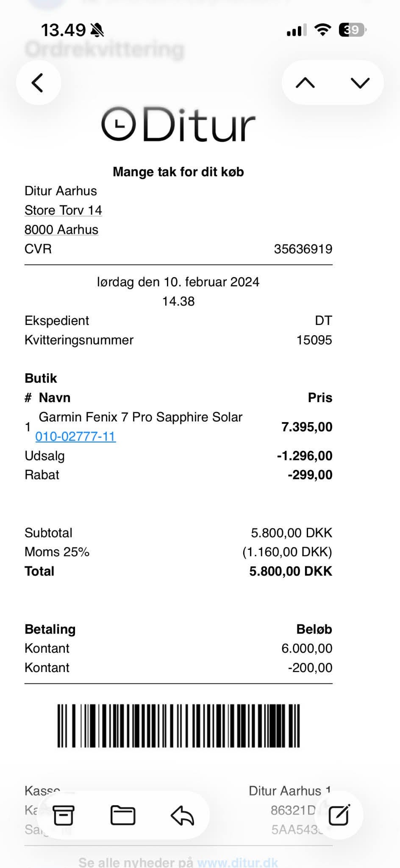Screen dimensions: 400x868
Task: Open product link 010-02777-11
Action: [x=75, y=437]
